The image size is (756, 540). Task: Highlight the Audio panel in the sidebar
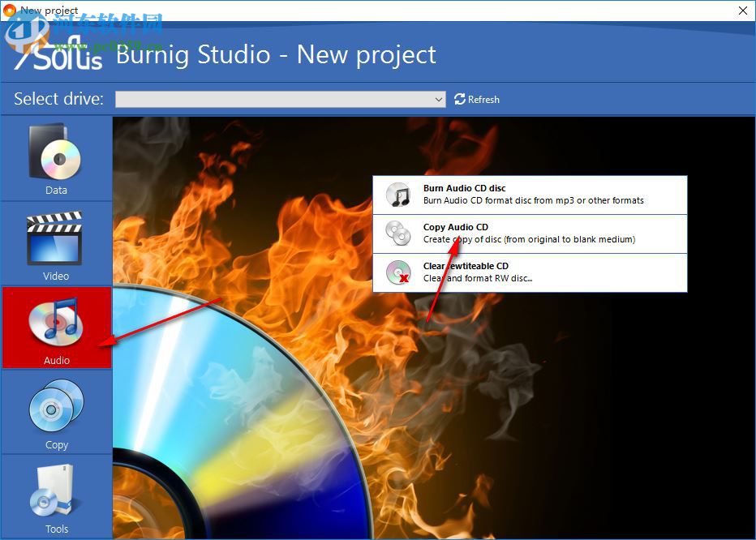[x=55, y=328]
